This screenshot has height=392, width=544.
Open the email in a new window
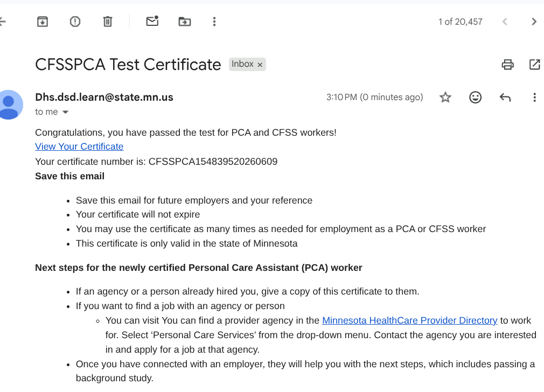[535, 65]
